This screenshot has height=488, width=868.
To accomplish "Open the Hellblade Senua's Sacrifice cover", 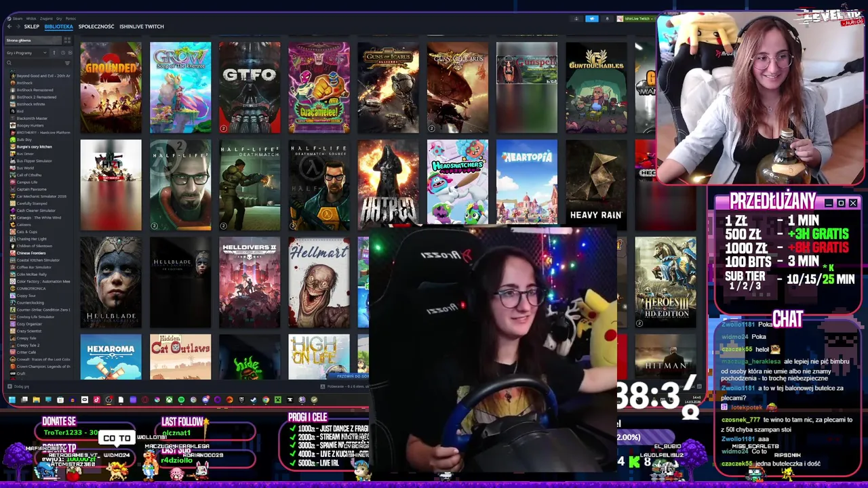I will point(111,283).
